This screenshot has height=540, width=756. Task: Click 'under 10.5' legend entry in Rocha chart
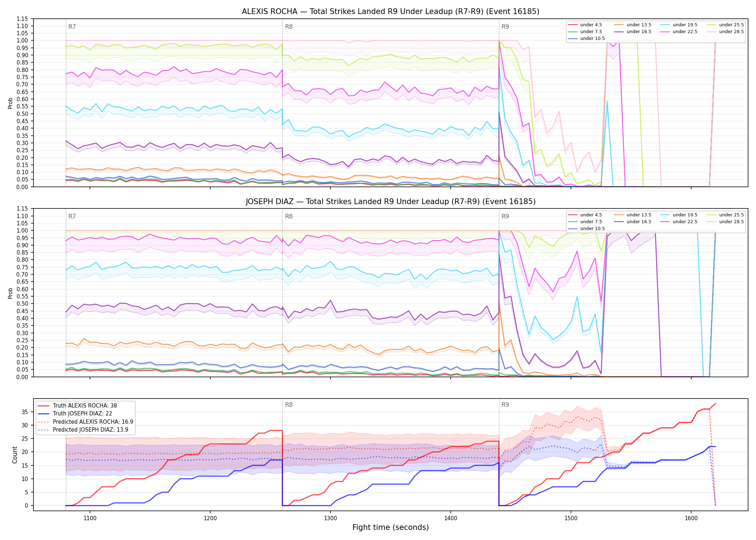point(586,39)
